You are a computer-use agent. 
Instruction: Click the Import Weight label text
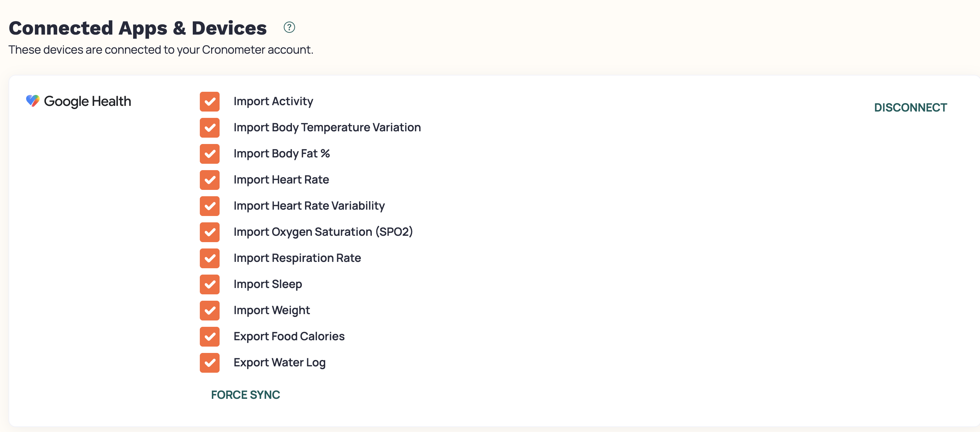tap(271, 310)
